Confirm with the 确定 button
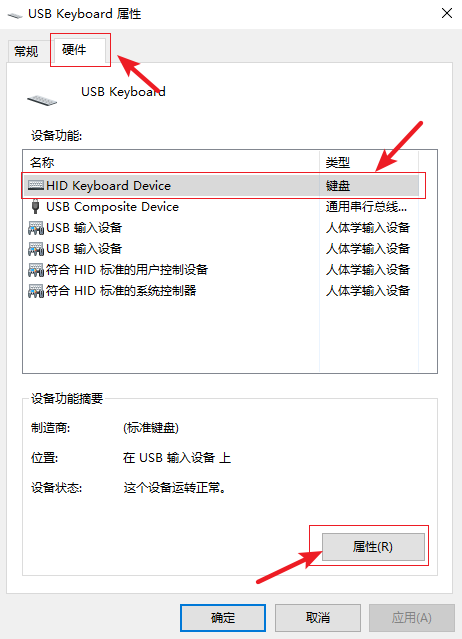This screenshot has height=639, width=462. coord(223,617)
